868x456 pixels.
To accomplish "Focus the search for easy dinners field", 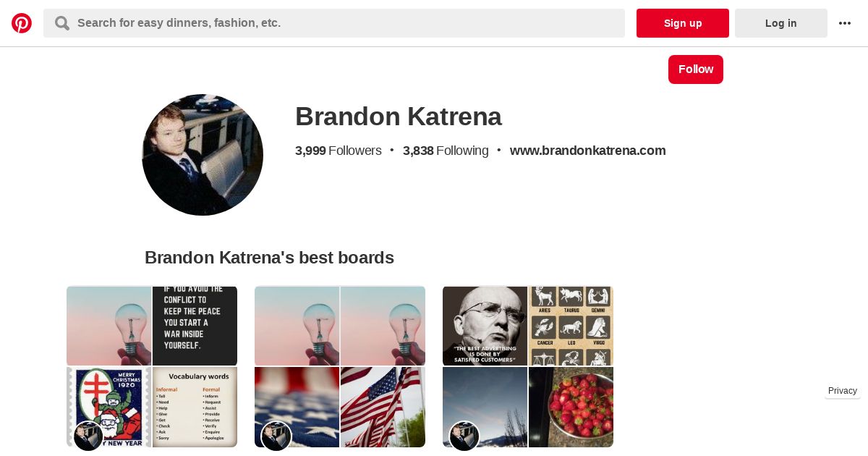I will 334,23.
